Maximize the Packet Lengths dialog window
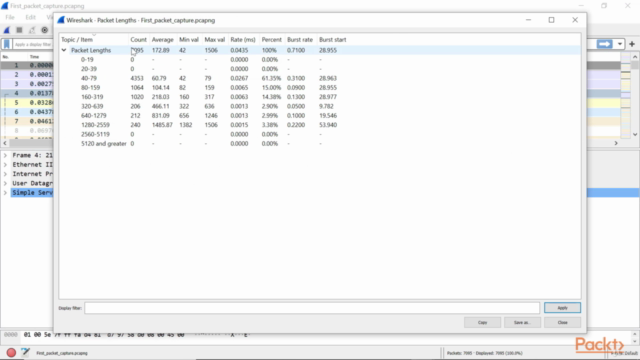This screenshot has height=360, width=640. point(551,20)
